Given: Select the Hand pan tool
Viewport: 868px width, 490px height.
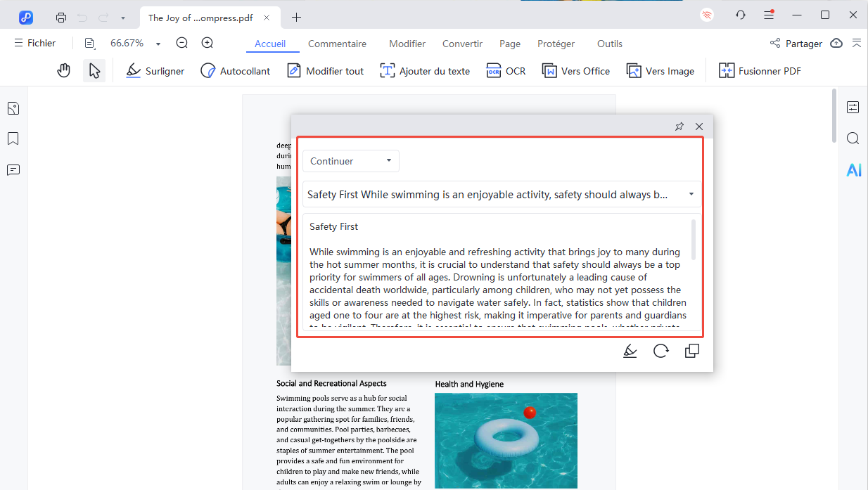Looking at the screenshot, I should (64, 70).
